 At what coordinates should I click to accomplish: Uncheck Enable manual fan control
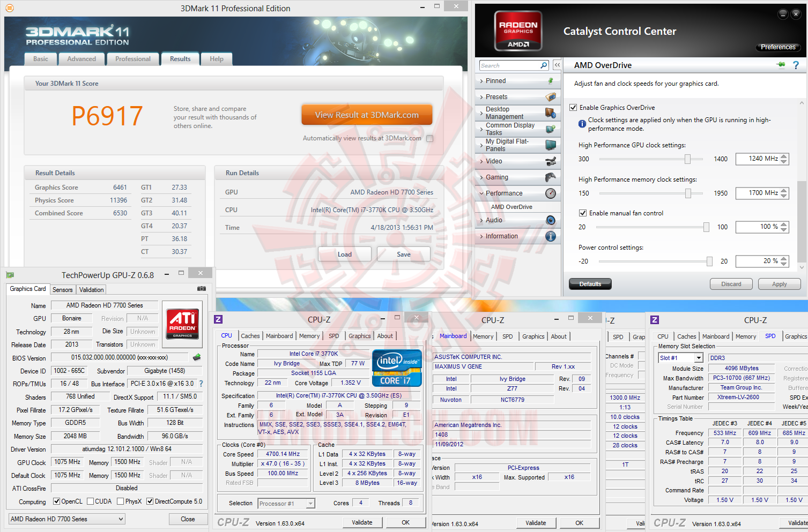pyautogui.click(x=583, y=213)
